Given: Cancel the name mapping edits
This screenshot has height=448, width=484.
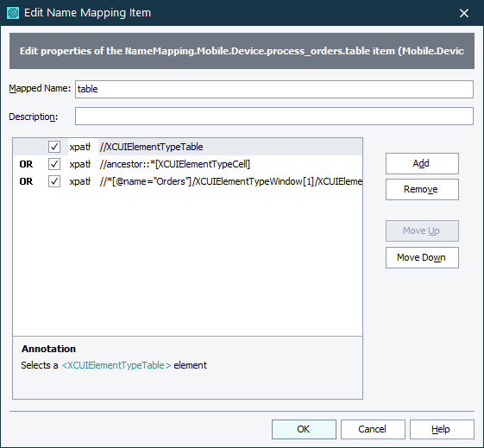Looking at the screenshot, I should [373, 429].
